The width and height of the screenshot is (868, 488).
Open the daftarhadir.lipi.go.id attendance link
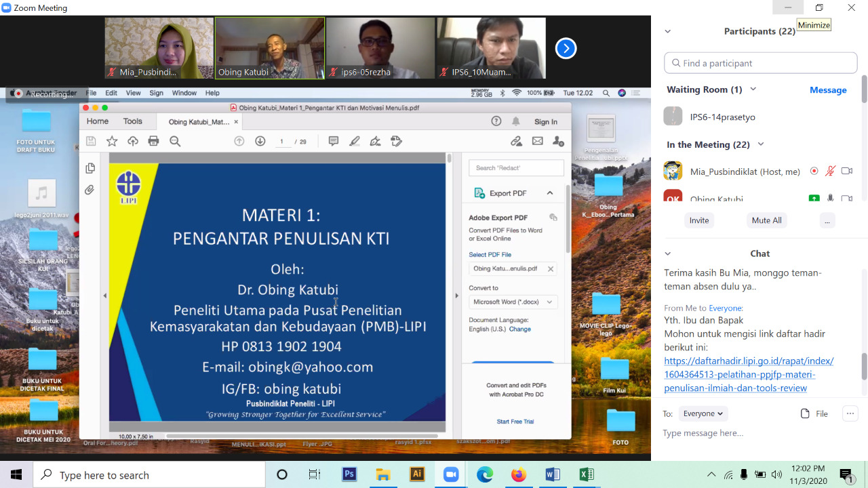click(749, 374)
